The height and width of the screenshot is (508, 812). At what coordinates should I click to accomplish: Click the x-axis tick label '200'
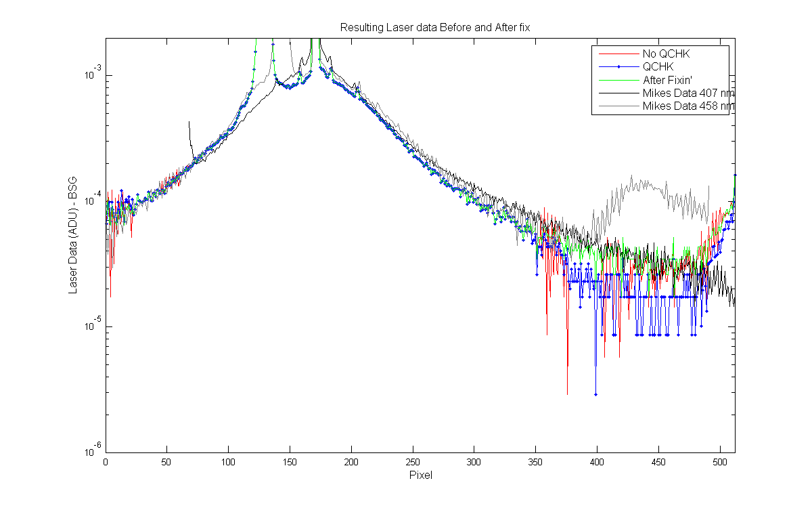[x=351, y=463]
